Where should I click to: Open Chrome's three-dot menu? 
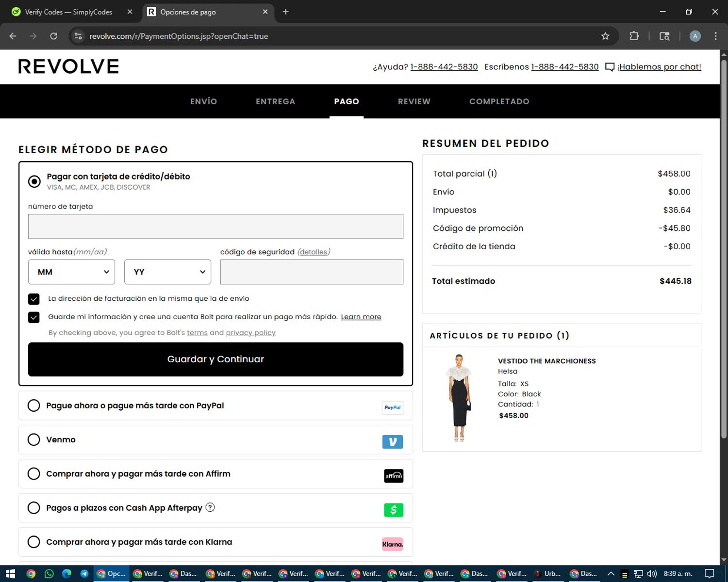(x=715, y=36)
